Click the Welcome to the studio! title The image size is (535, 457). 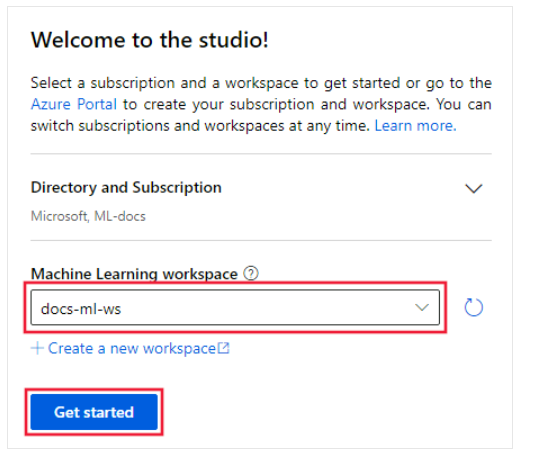click(x=150, y=40)
